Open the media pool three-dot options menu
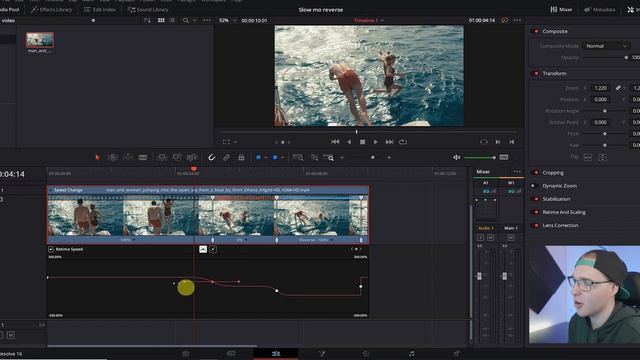Screen dimensions: 640x360 [x=207, y=20]
